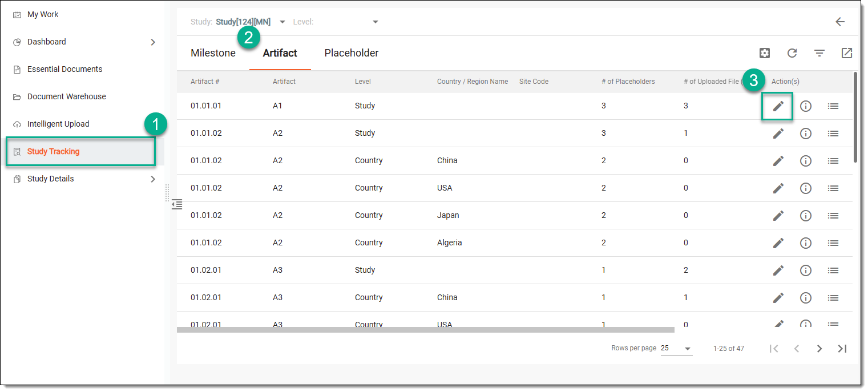Screen dimensions: 868x392
Task: Open list icon on A2 USA row
Action: click(833, 188)
